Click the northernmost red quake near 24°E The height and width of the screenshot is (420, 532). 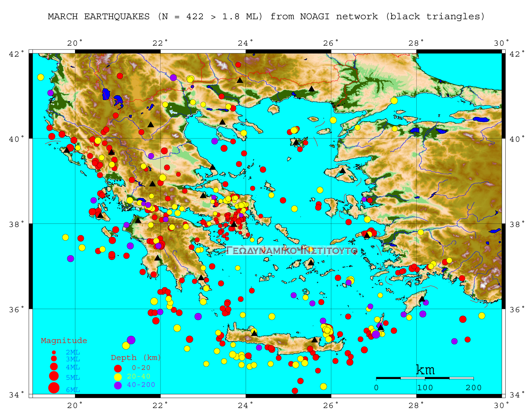point(238,65)
